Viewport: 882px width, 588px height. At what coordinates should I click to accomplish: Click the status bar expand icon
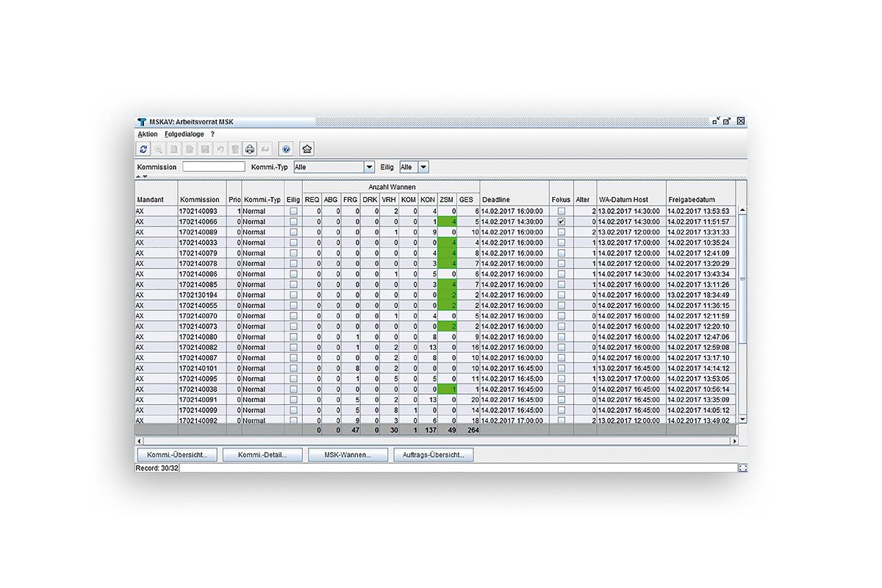(742, 467)
